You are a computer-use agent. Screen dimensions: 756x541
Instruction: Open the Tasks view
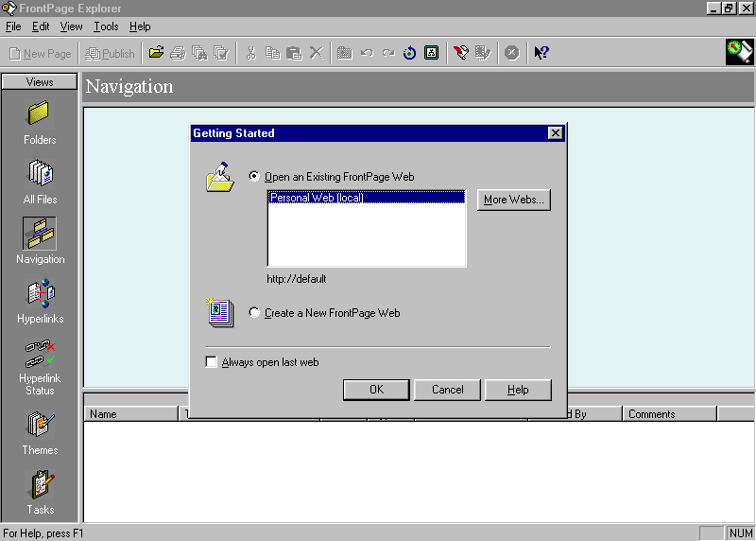pyautogui.click(x=40, y=492)
